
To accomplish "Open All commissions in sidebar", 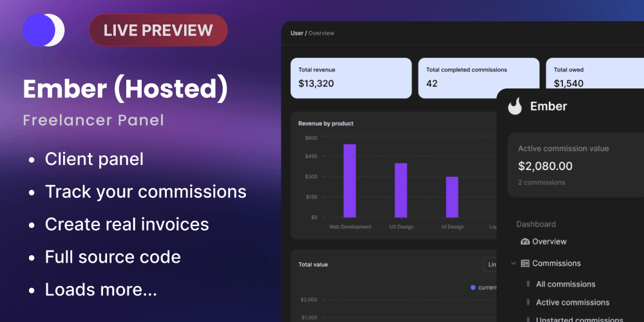I will pyautogui.click(x=565, y=284).
